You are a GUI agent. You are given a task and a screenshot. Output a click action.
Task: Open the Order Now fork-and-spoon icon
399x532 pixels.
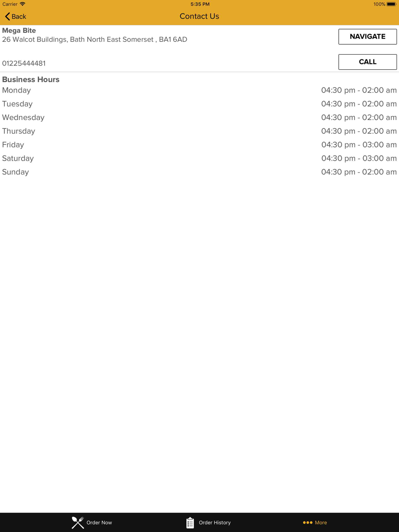click(78, 522)
